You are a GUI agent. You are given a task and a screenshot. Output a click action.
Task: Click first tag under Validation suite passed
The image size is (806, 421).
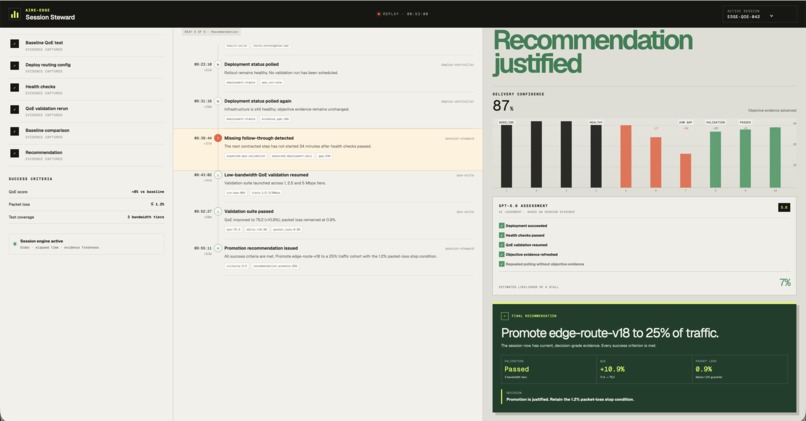point(233,229)
